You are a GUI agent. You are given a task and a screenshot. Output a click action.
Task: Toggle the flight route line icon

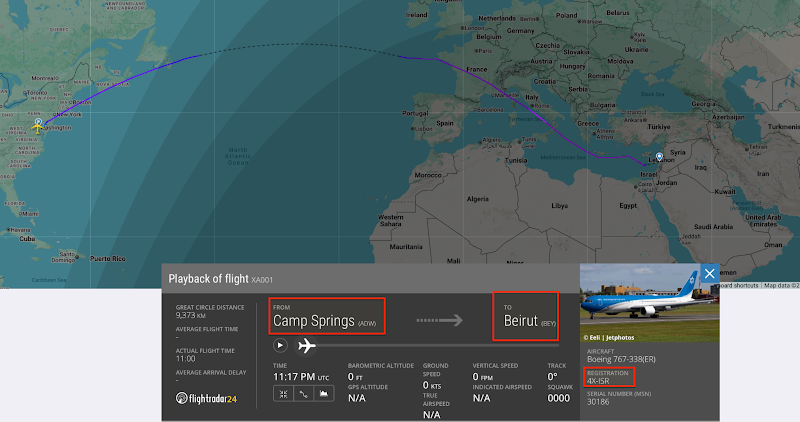point(303,394)
